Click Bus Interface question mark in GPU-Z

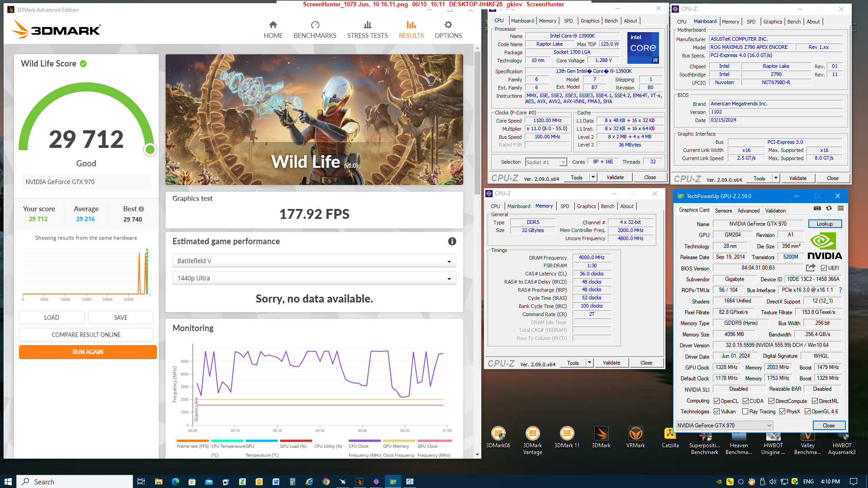click(840, 290)
